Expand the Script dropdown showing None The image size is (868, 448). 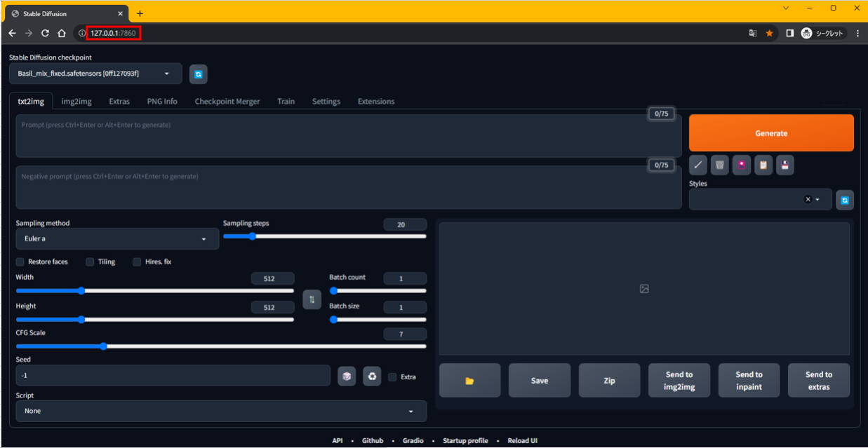coord(220,411)
